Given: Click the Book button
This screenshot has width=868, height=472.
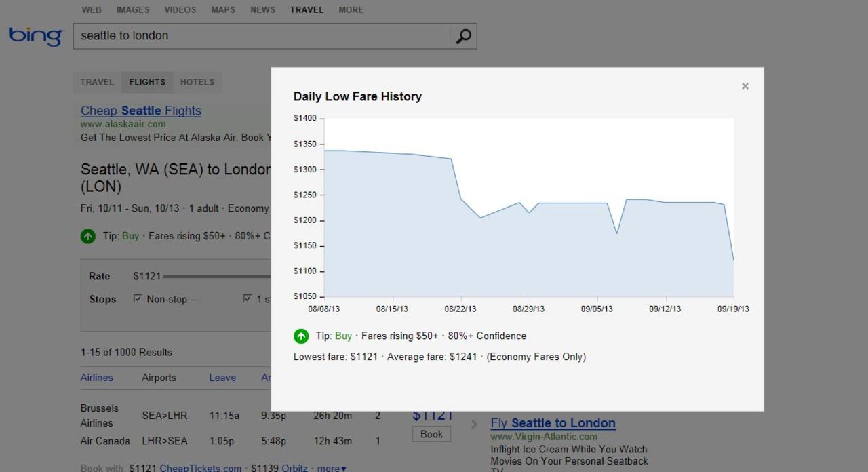Looking at the screenshot, I should point(431,434).
